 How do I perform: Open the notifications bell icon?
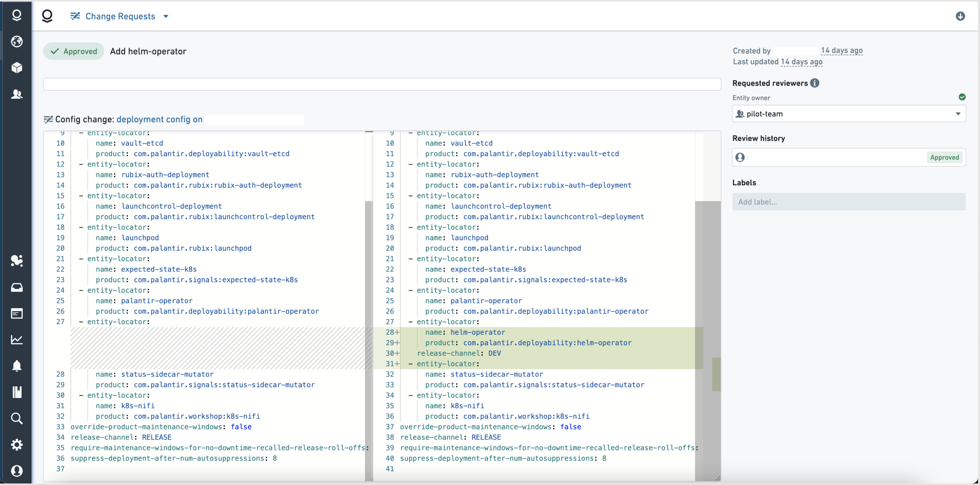17,366
